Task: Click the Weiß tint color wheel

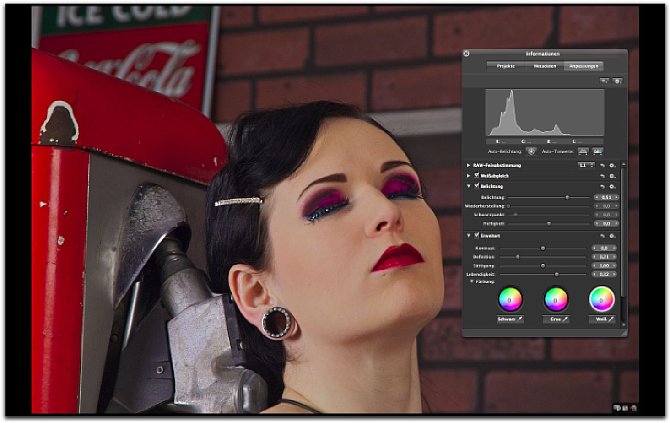Action: (602, 300)
